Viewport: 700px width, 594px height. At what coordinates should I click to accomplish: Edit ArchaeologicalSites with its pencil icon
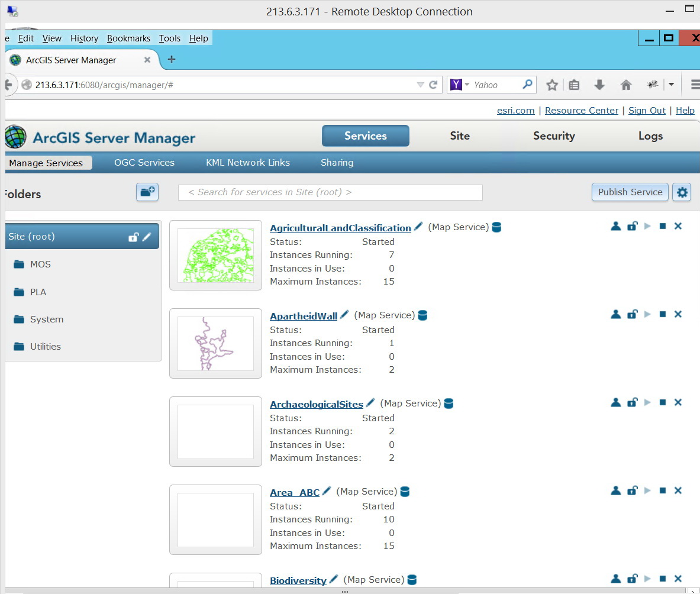[370, 403]
